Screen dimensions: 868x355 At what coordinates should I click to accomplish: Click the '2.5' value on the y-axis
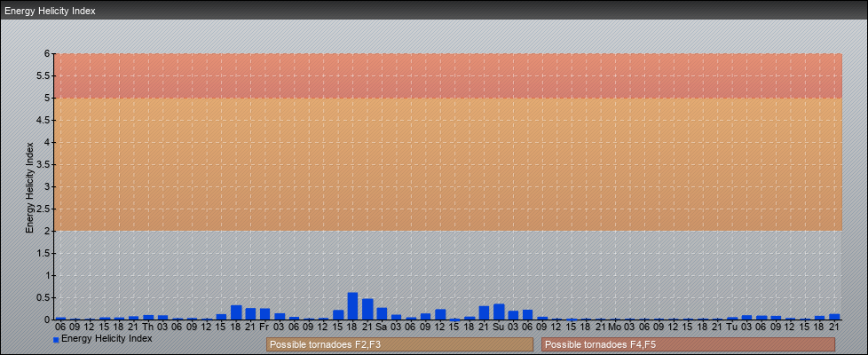click(x=44, y=209)
